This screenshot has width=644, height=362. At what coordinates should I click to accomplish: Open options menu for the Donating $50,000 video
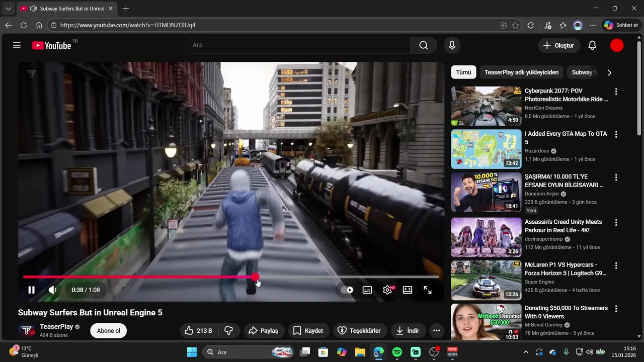click(x=616, y=308)
